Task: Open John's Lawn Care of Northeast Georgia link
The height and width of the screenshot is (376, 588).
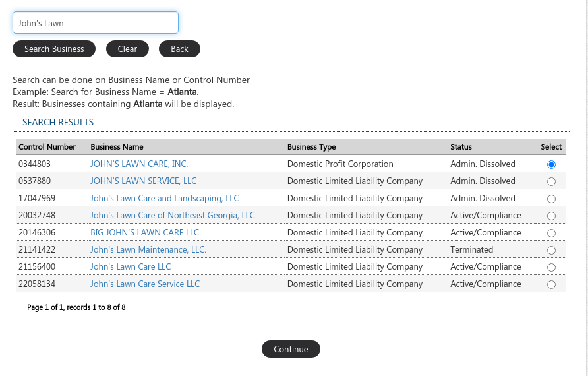Action: click(172, 215)
